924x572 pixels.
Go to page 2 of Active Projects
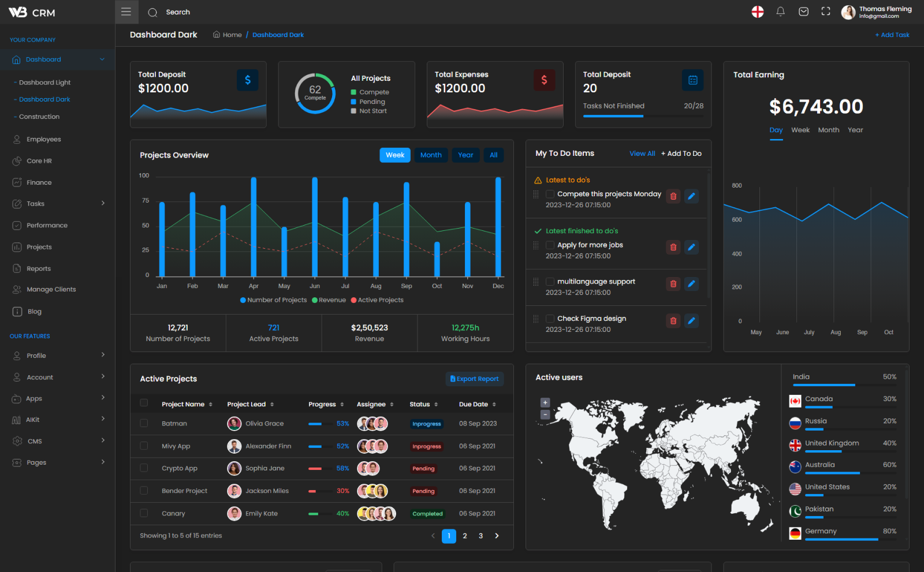point(465,536)
